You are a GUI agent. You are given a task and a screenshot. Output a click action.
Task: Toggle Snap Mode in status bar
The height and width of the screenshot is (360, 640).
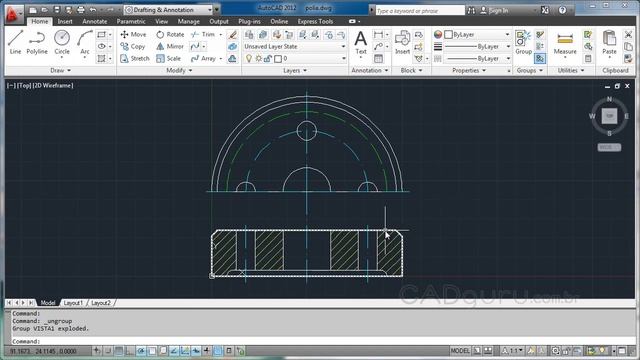pos(108,351)
